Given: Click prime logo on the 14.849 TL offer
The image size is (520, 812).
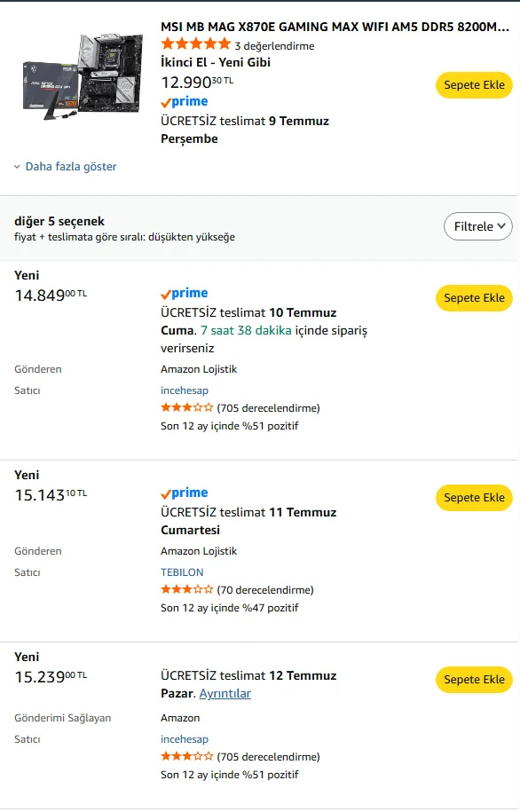Looking at the screenshot, I should point(185,293).
